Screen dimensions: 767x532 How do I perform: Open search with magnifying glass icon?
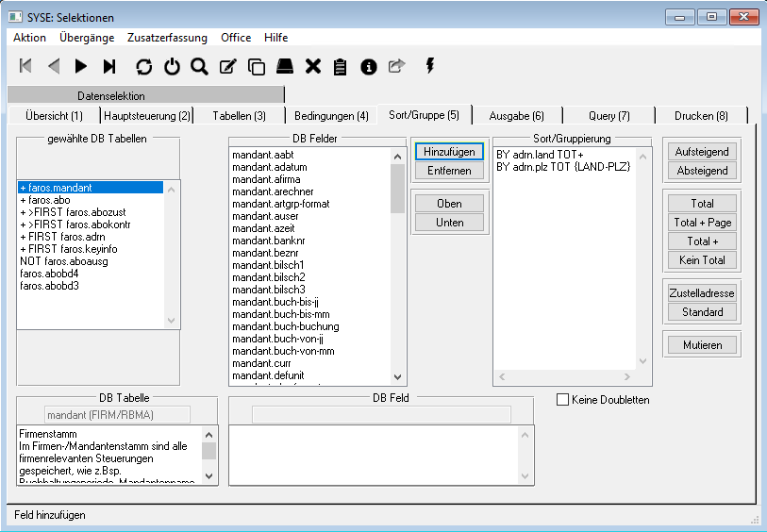click(199, 66)
